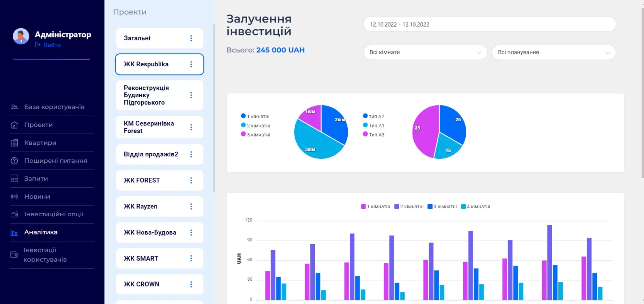Click the Вийти logout link
644x304 pixels.
(48, 45)
